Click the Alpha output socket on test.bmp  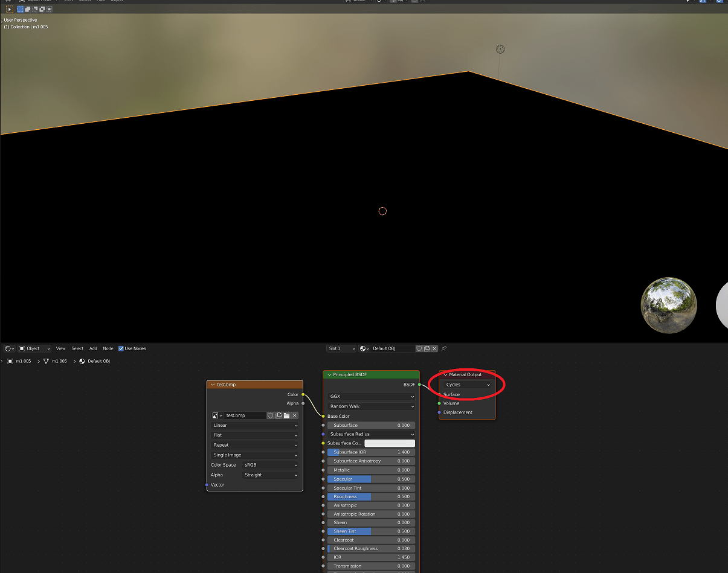pos(303,403)
